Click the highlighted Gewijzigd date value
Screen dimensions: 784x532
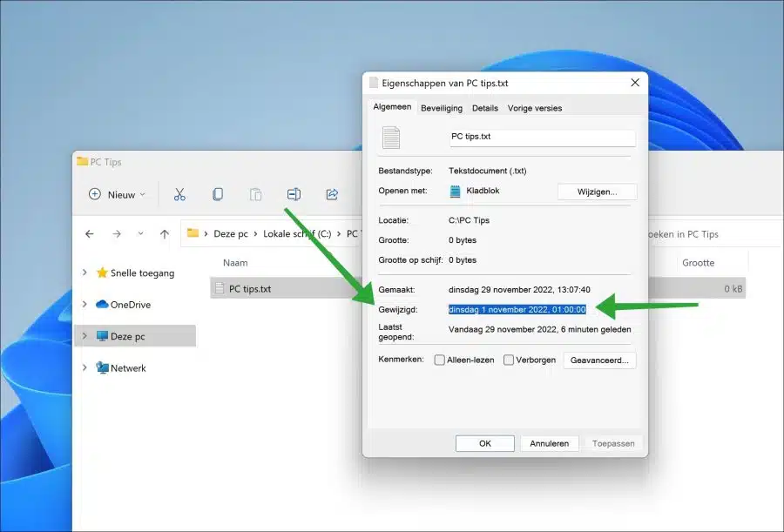click(x=517, y=309)
